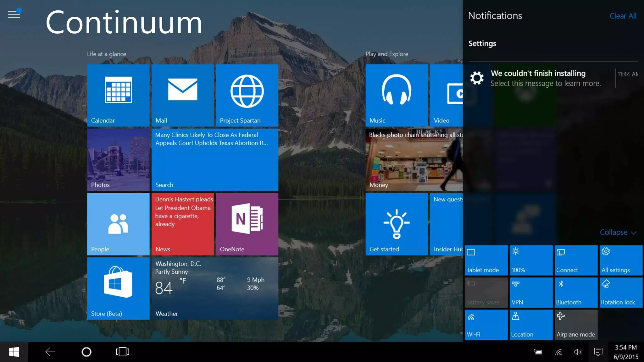Open the Weather tile for Washington, D.C.

click(215, 288)
